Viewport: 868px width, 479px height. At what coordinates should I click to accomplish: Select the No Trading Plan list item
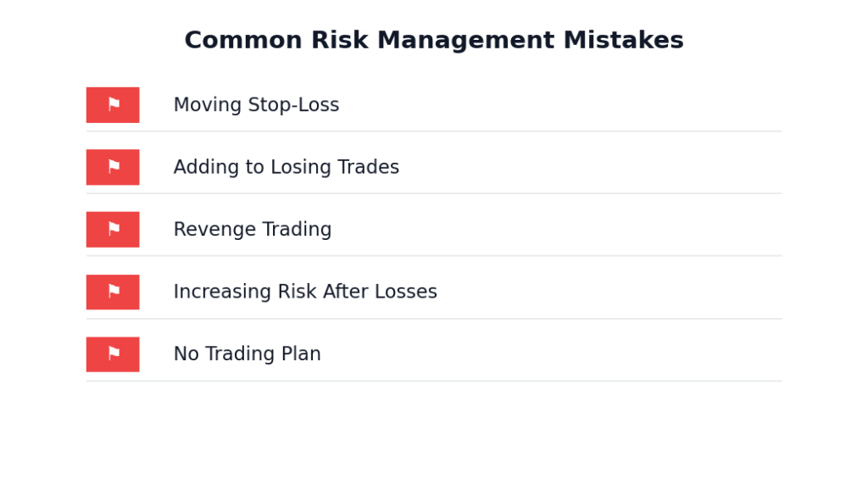click(x=247, y=354)
